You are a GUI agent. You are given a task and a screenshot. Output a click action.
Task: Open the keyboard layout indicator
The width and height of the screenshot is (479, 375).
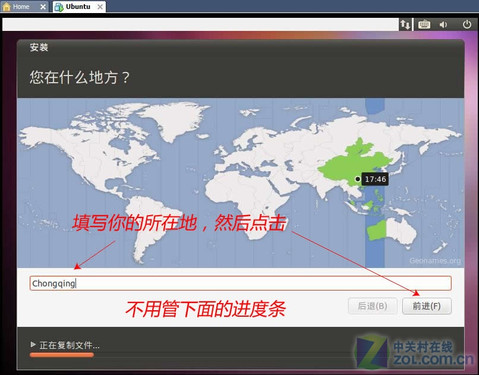tap(424, 24)
